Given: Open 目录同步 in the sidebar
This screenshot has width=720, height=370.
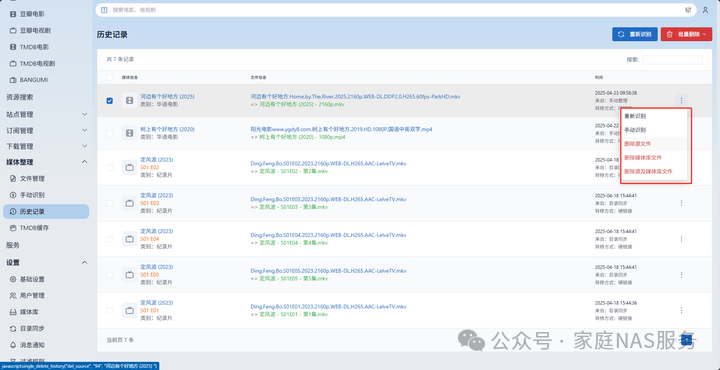Looking at the screenshot, I should point(32,329).
